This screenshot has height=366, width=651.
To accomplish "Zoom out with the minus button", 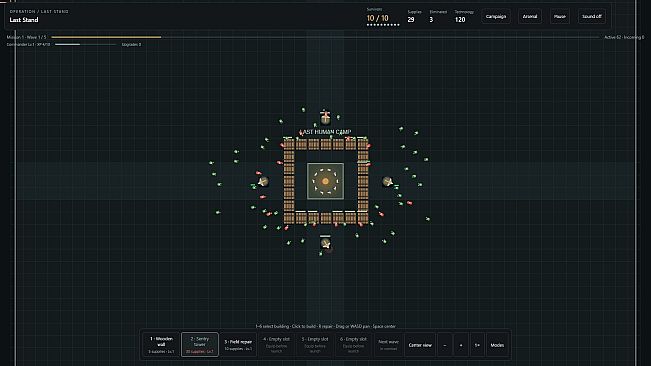I will (445, 345).
